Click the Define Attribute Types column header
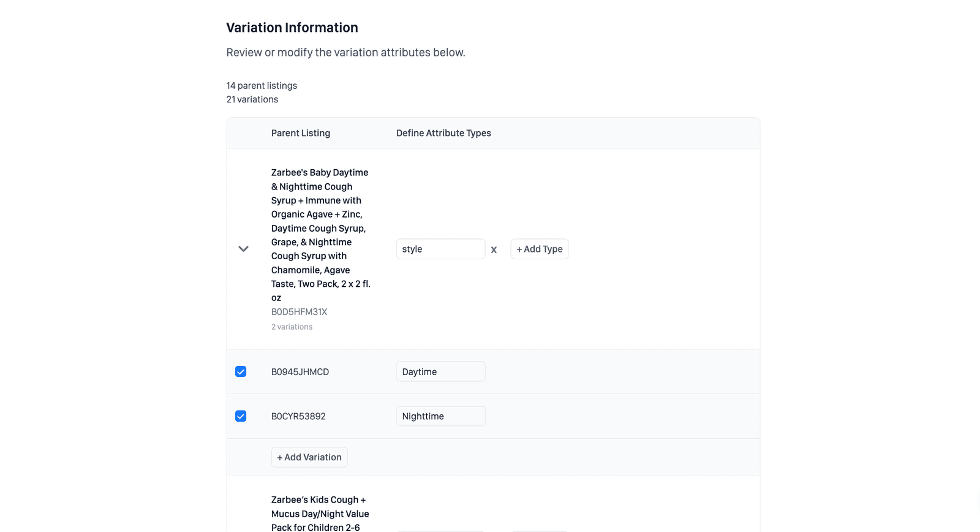 coord(443,133)
